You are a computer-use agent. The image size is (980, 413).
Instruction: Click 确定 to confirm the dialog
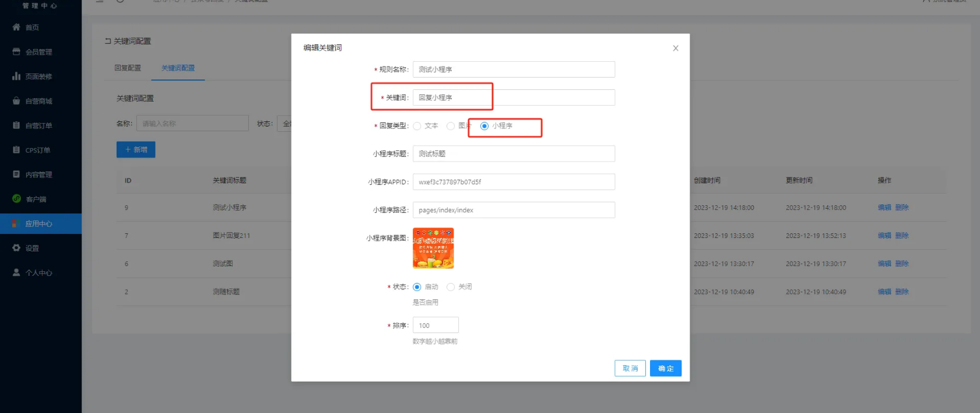[666, 368]
